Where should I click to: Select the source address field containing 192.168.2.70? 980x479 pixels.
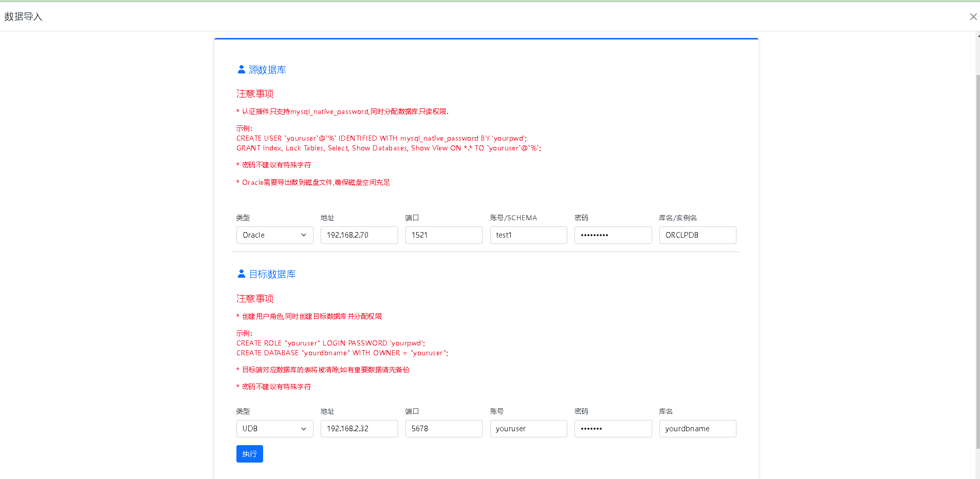[x=359, y=235]
